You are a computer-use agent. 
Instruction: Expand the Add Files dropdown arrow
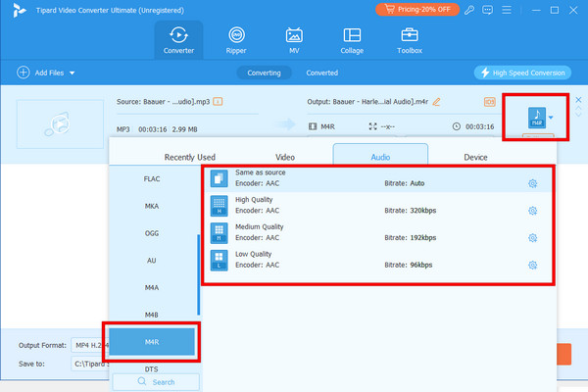72,73
